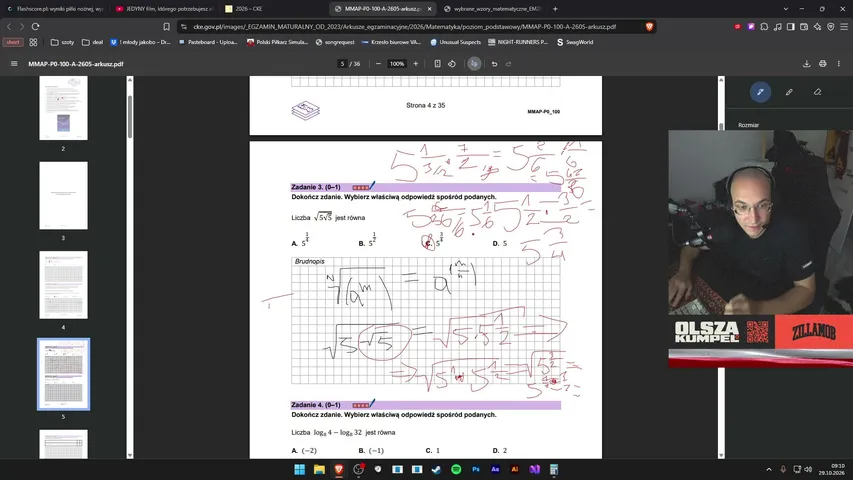Open the Pasteboard bookmark

[x=208, y=42]
